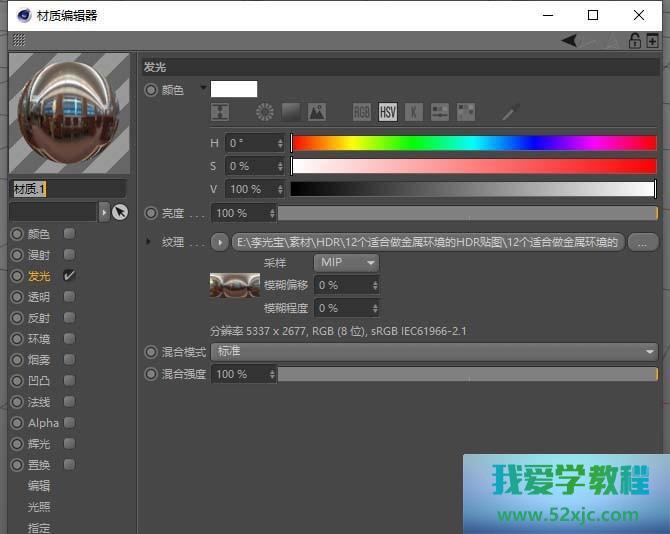The width and height of the screenshot is (670, 534).
Task: Click the lock icon in top bar
Action: tap(634, 41)
